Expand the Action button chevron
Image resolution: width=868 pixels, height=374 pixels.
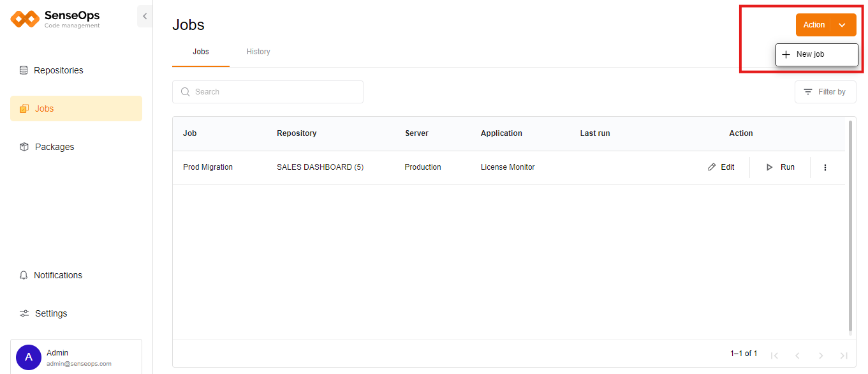841,25
